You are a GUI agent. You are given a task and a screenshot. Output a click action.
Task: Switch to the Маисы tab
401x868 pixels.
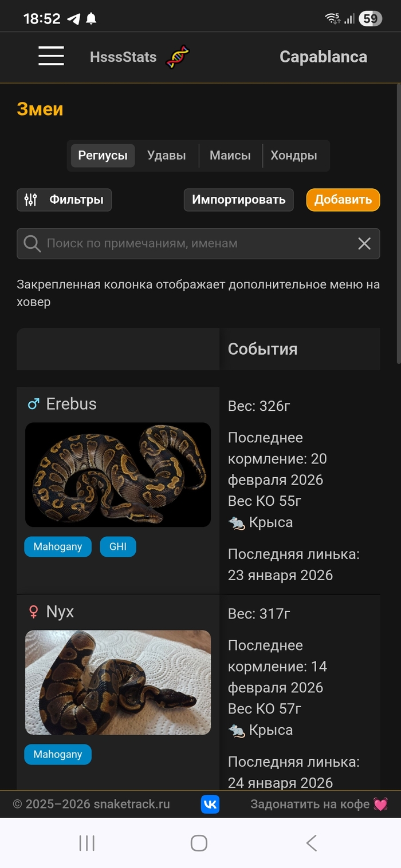[x=230, y=156]
